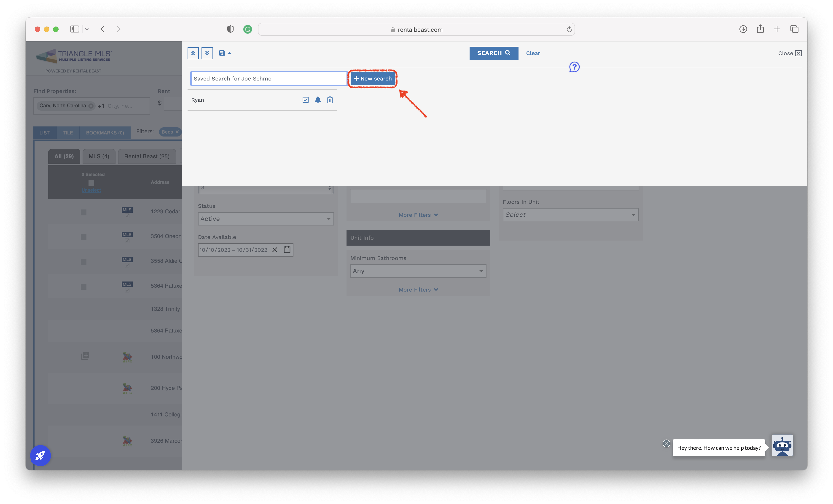Delete the Ryan saved search with trash icon

tap(330, 100)
